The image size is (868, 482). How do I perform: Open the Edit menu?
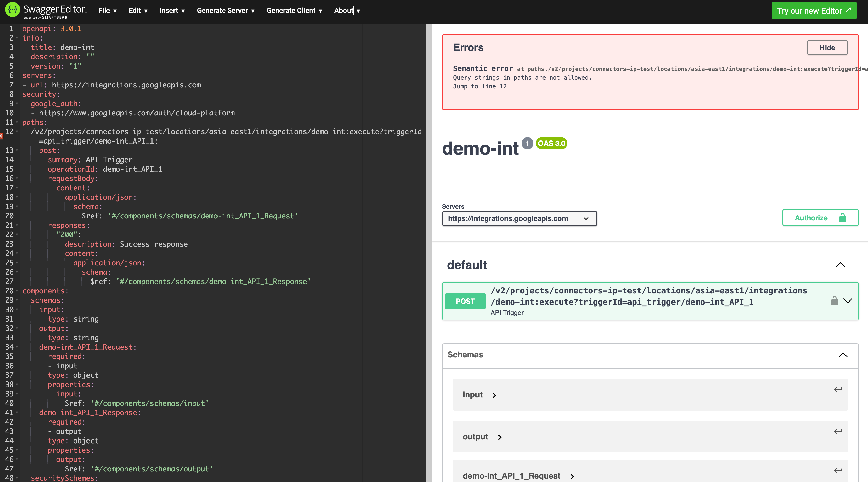(x=138, y=10)
